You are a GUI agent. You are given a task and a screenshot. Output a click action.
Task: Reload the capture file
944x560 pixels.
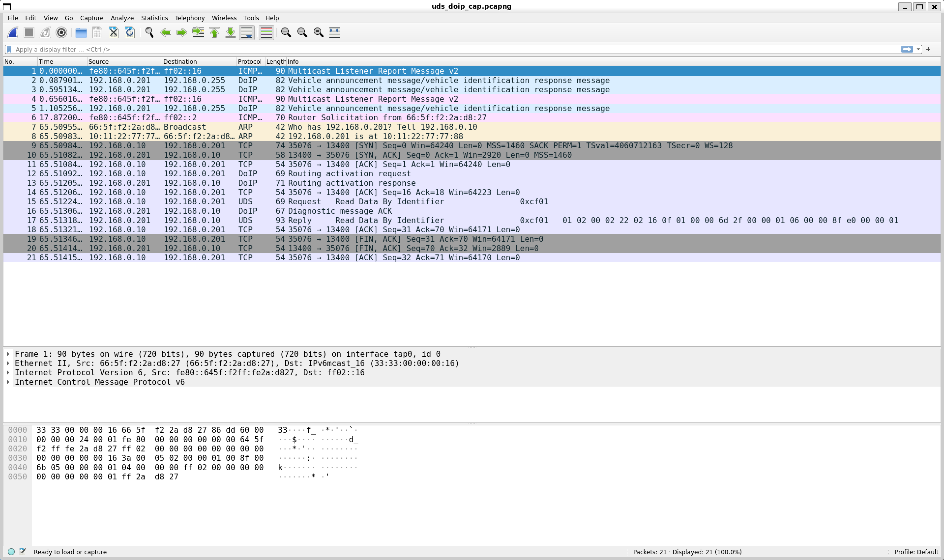[130, 32]
